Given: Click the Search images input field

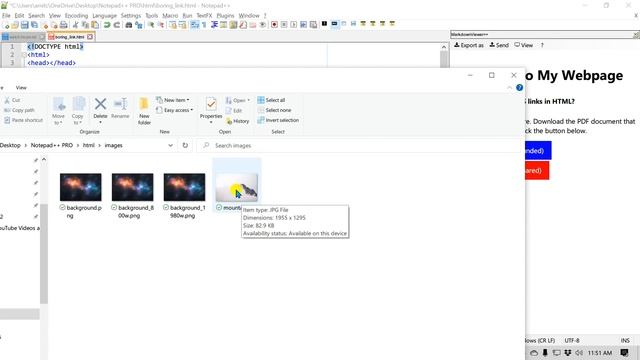Looking at the screenshot, I should 359,145.
